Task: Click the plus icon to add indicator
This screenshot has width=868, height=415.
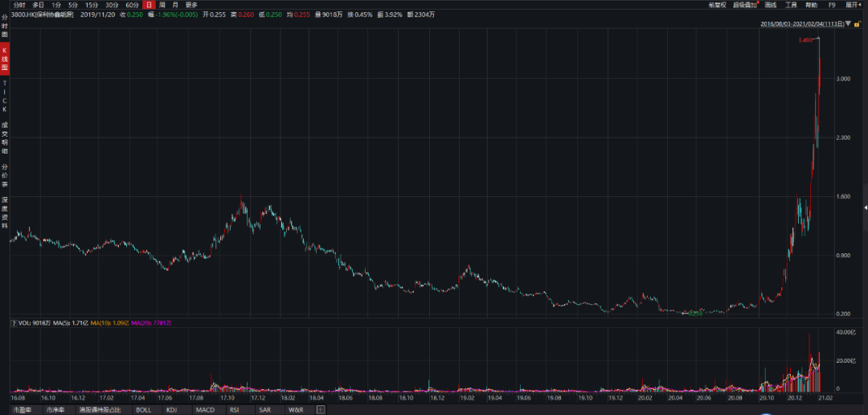Action: tap(321, 410)
